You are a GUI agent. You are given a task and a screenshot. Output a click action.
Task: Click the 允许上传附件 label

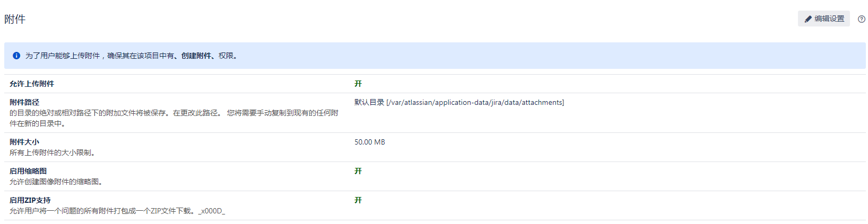coord(32,84)
